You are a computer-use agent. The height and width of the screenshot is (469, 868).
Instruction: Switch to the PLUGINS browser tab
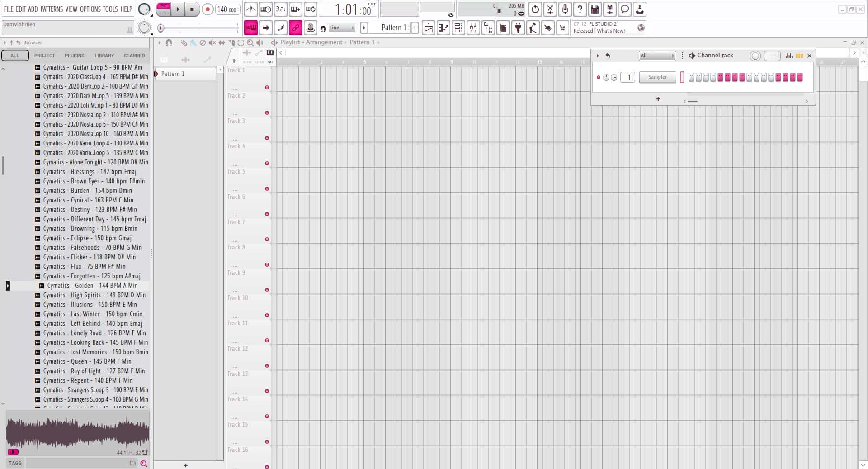point(75,56)
